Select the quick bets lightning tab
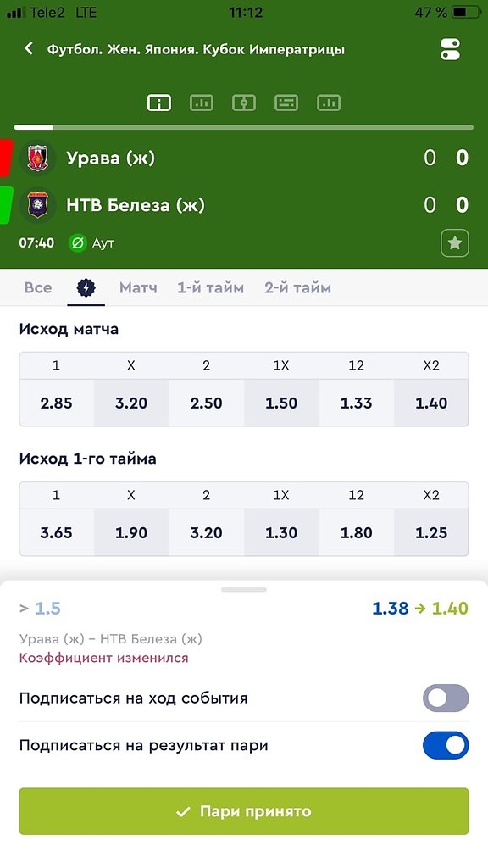 tap(86, 287)
